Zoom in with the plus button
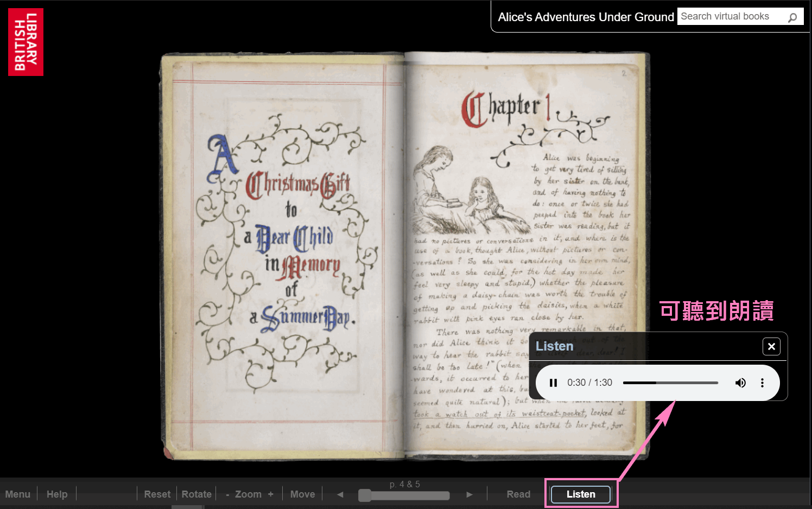Screen dimensions: 812x509 tap(270, 494)
